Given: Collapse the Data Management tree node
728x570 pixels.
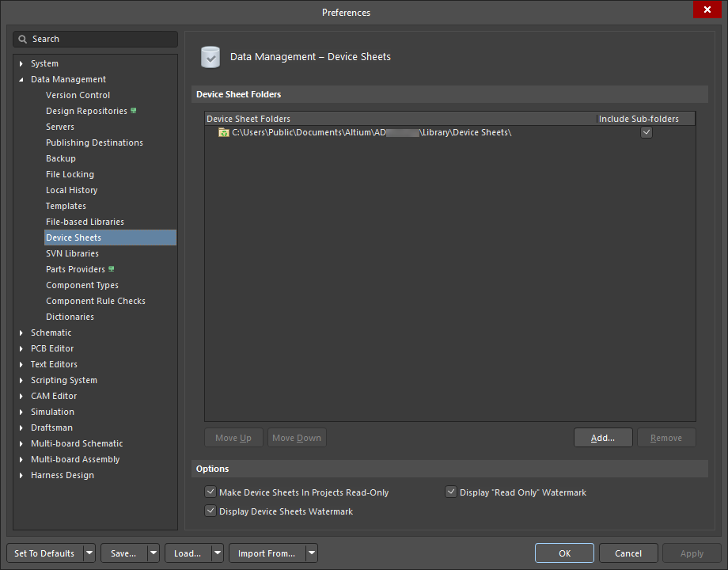Looking at the screenshot, I should pos(21,79).
